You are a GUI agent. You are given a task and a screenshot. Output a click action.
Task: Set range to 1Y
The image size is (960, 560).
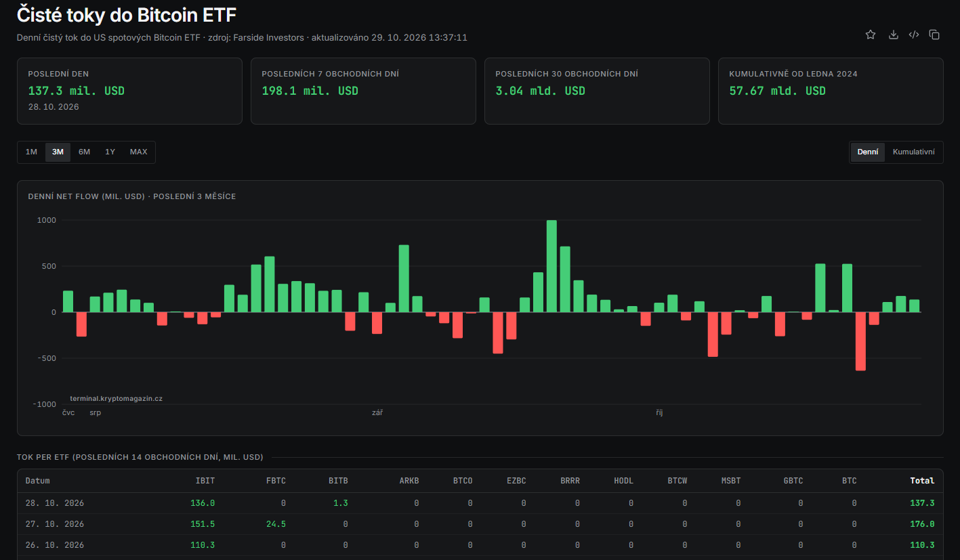110,152
